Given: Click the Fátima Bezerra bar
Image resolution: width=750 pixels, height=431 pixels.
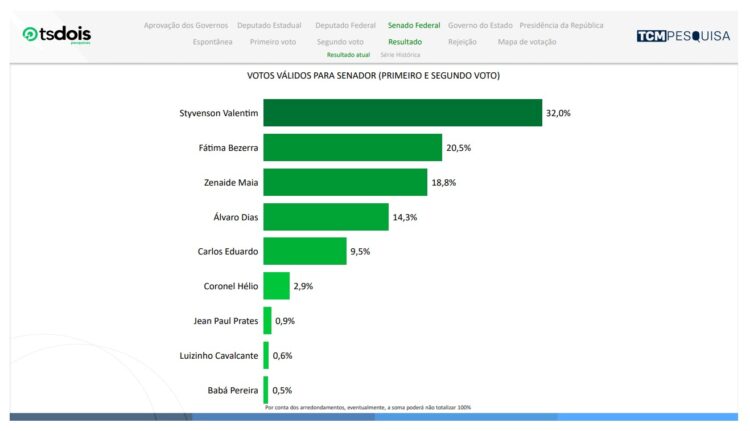Looking at the screenshot, I should [352, 148].
